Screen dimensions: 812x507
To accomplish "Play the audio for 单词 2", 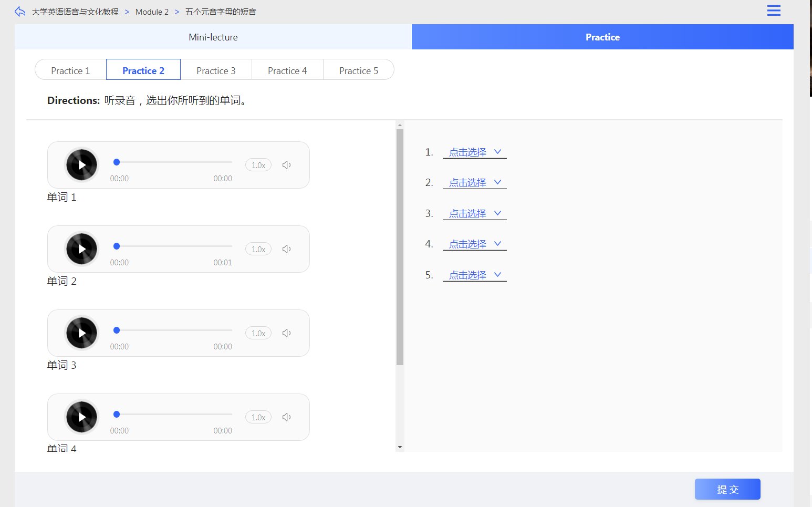I will [81, 249].
